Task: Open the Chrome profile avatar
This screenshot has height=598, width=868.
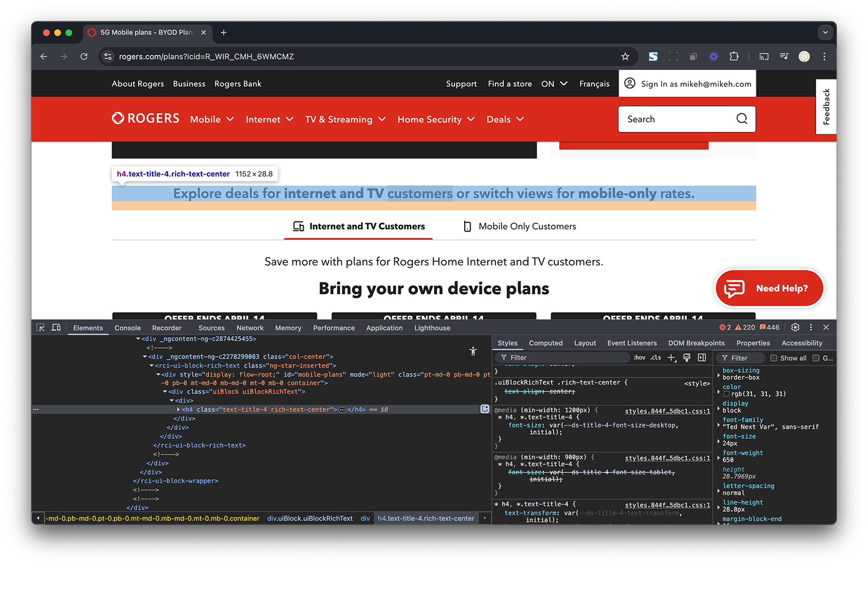Action: click(x=804, y=57)
